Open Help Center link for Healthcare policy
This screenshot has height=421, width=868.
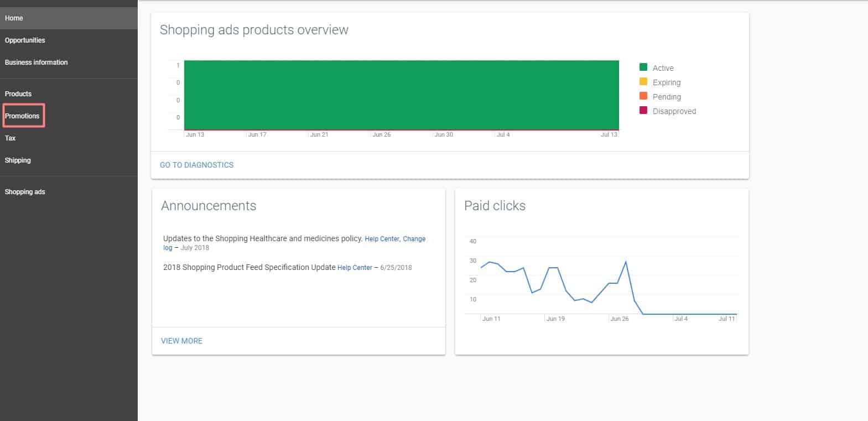click(382, 239)
